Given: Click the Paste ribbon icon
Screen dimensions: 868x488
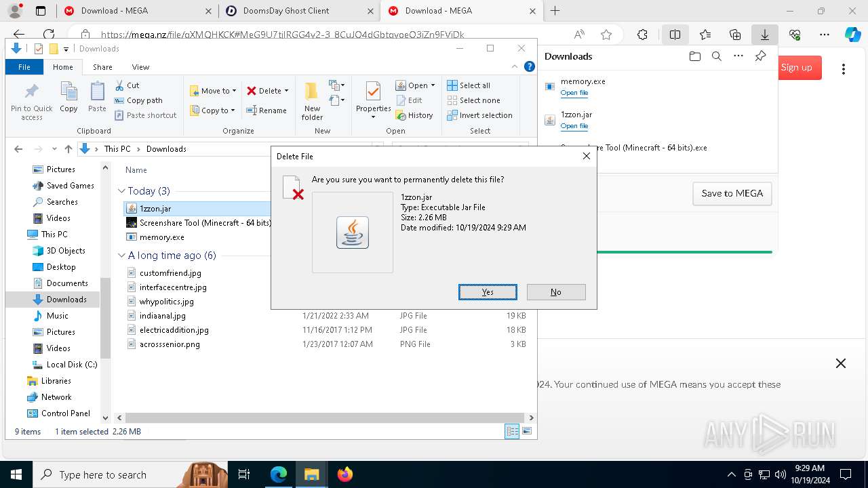Looking at the screenshot, I should click(x=97, y=97).
